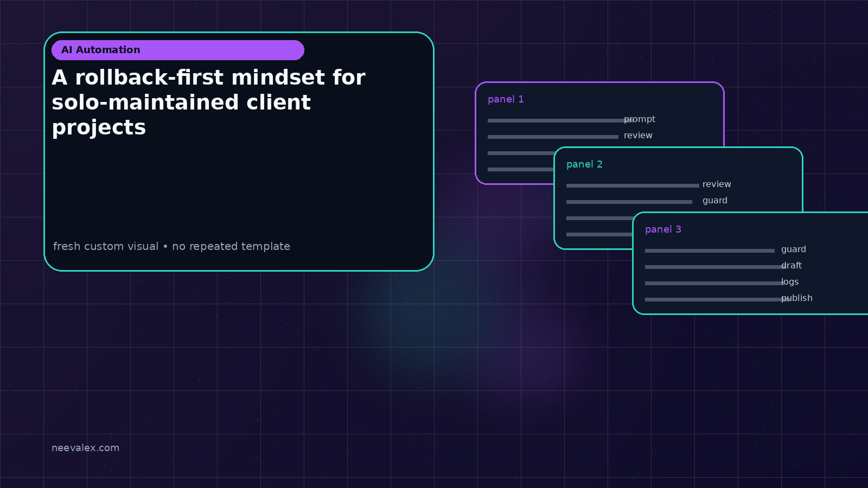
Task: Select the 'review' row in panel 1
Action: [x=570, y=136]
